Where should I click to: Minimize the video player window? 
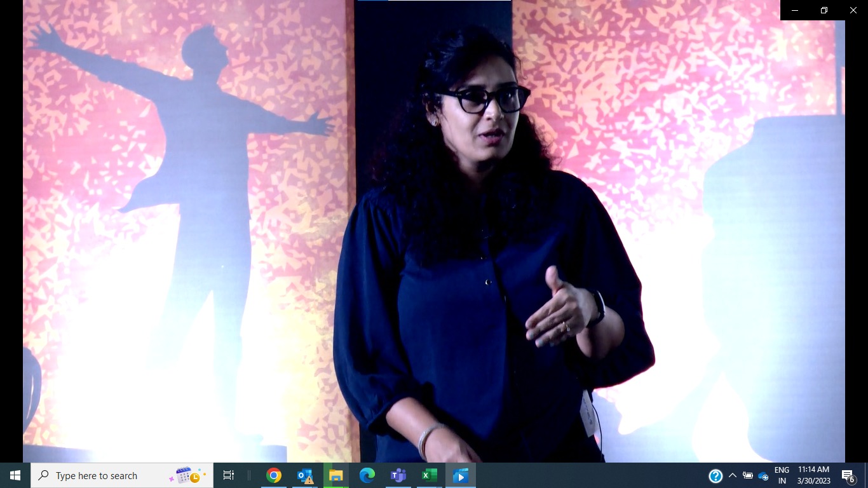[x=795, y=10]
